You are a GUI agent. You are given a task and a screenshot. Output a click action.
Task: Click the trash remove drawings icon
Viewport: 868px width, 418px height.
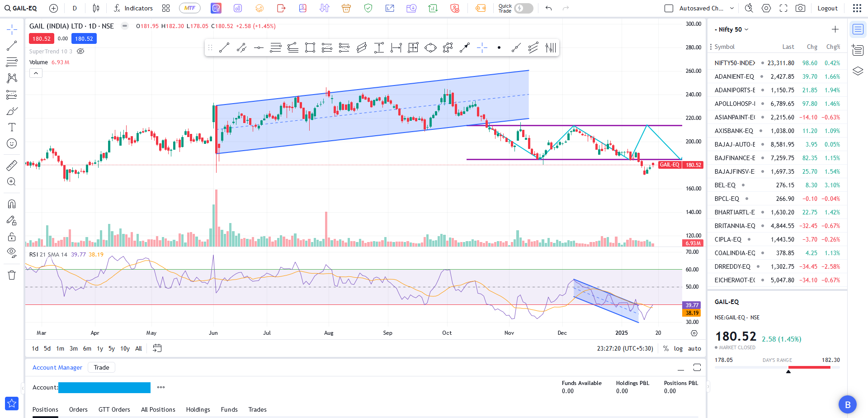[x=12, y=275]
